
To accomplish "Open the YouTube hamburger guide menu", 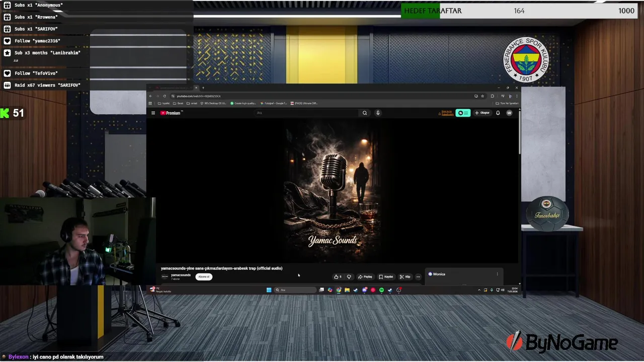I will point(153,113).
